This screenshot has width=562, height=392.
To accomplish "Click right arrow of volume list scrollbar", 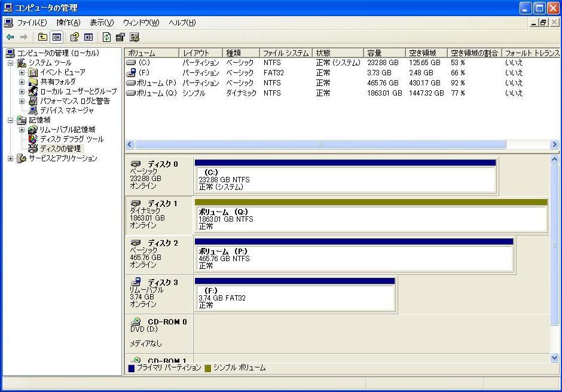I will click(554, 145).
